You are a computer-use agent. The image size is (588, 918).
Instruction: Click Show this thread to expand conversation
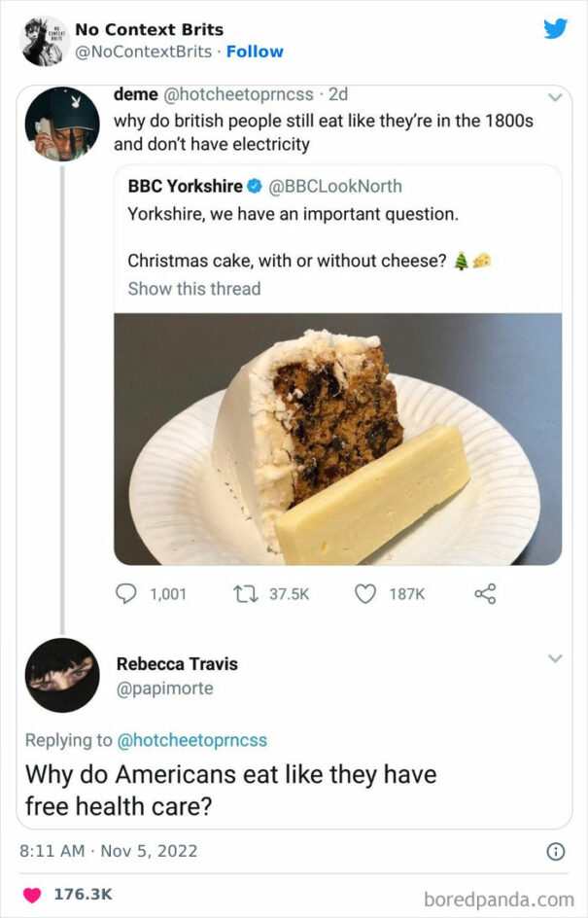click(193, 289)
